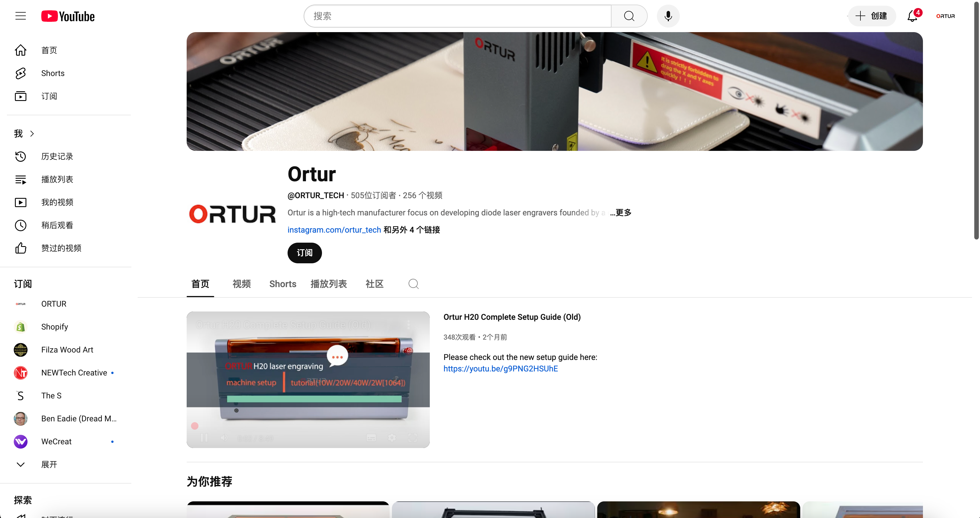The width and height of the screenshot is (980, 518).
Task: Expand the 我 section chevron
Action: (x=32, y=134)
